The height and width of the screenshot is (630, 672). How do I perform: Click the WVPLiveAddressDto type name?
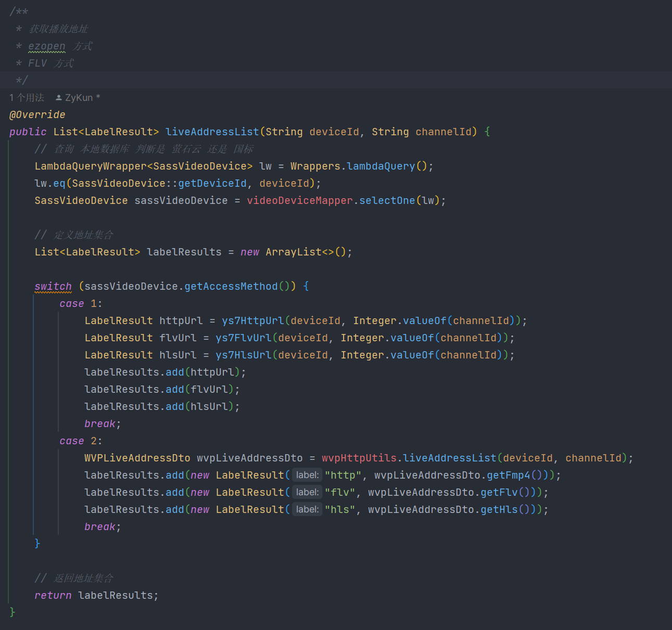point(137,458)
